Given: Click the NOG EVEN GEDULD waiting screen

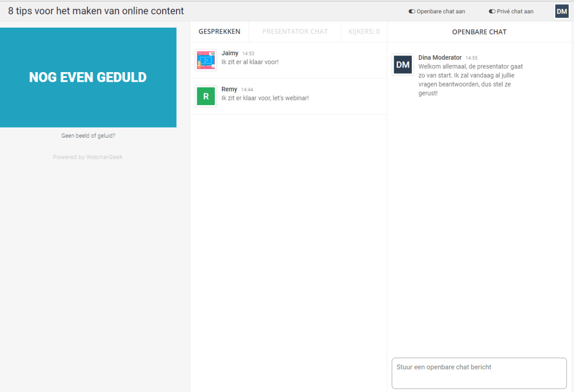Looking at the screenshot, I should tap(88, 77).
